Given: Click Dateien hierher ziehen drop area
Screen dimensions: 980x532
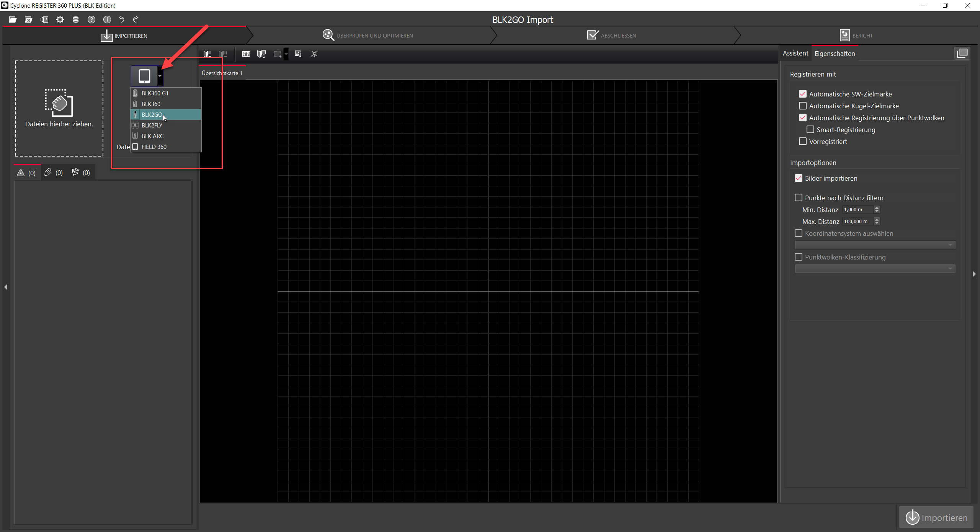Looking at the screenshot, I should point(59,108).
